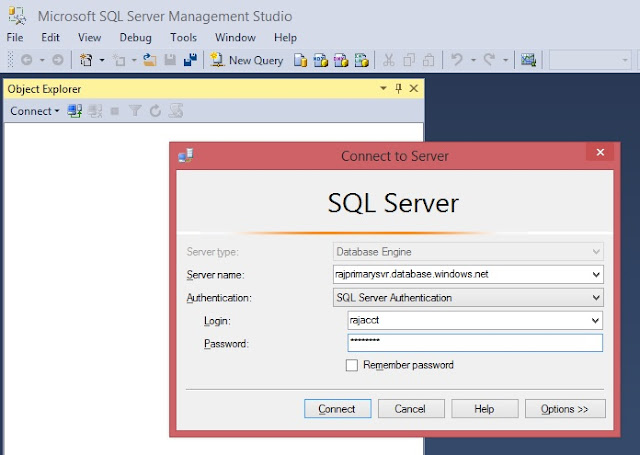Click the Connect button
640x455 pixels.
tap(337, 408)
